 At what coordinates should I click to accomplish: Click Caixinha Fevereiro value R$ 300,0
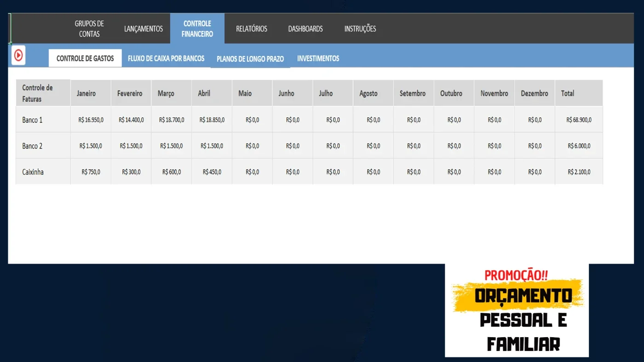coord(131,172)
